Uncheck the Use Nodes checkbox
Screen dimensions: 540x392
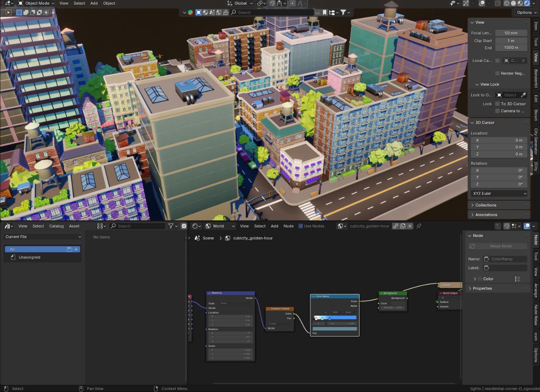coord(301,226)
